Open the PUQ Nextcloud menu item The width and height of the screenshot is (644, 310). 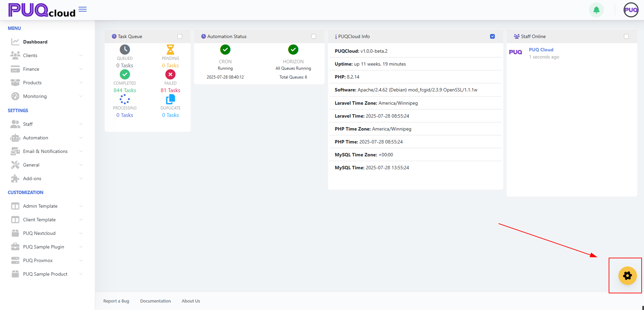point(47,233)
